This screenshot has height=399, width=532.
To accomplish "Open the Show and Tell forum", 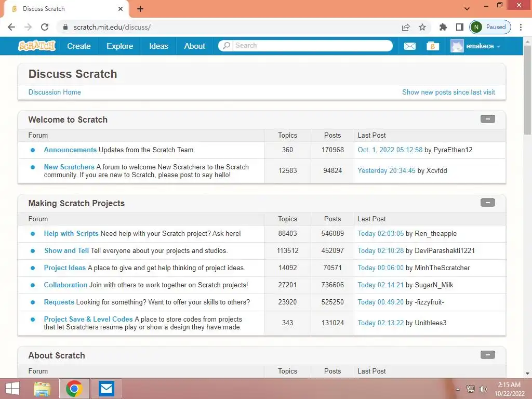I will [x=66, y=251].
